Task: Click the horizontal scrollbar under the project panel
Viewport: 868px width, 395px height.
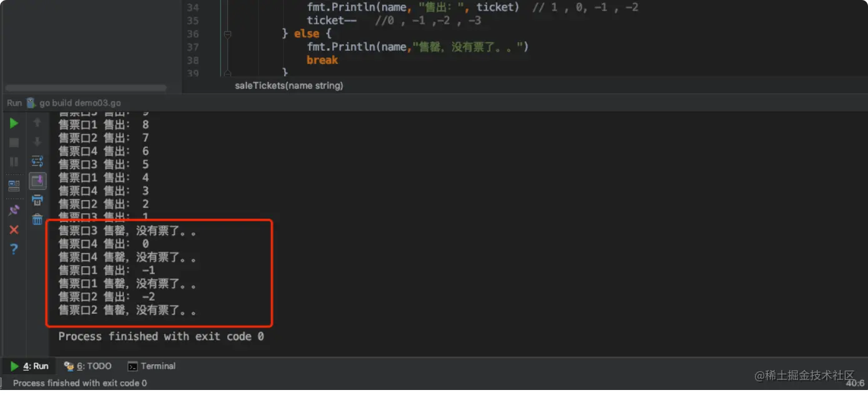Action: [86, 88]
